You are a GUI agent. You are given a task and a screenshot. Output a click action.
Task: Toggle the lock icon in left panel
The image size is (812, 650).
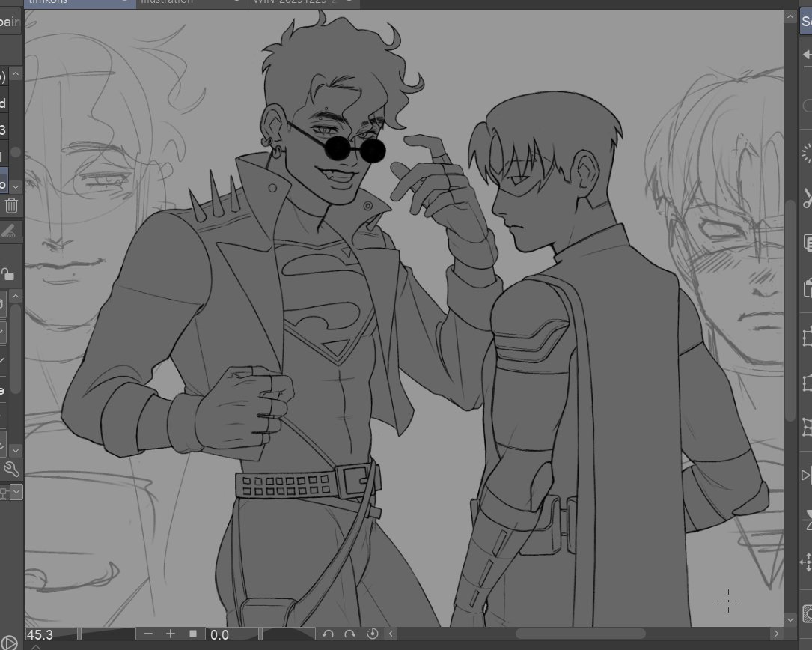[7, 273]
